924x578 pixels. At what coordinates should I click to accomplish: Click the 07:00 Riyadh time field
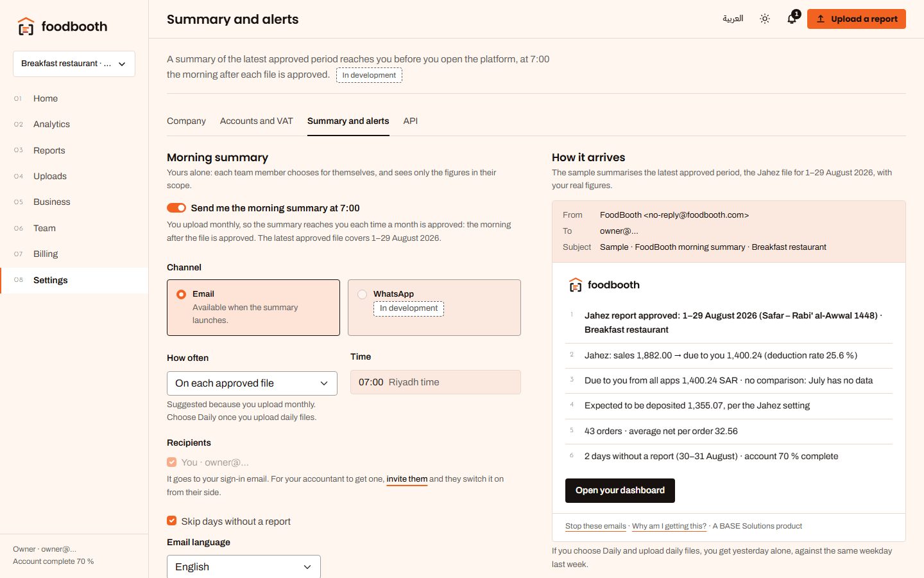[436, 382]
